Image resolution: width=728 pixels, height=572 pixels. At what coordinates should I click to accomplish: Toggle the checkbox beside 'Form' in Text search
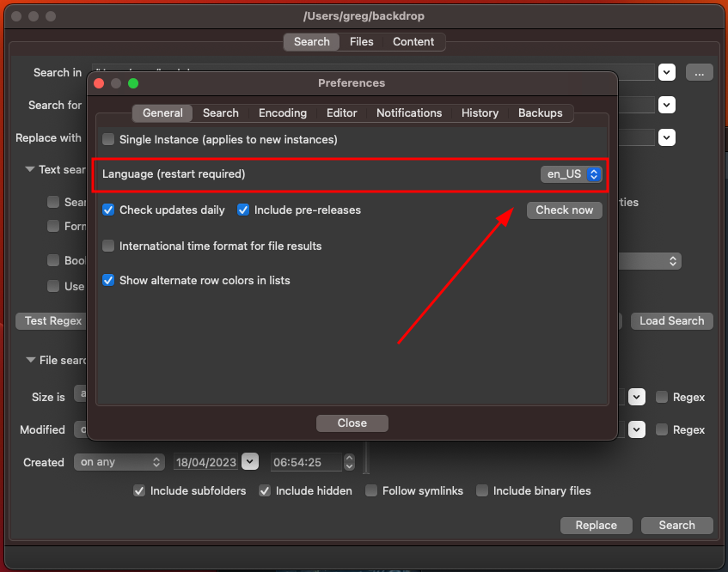[53, 226]
